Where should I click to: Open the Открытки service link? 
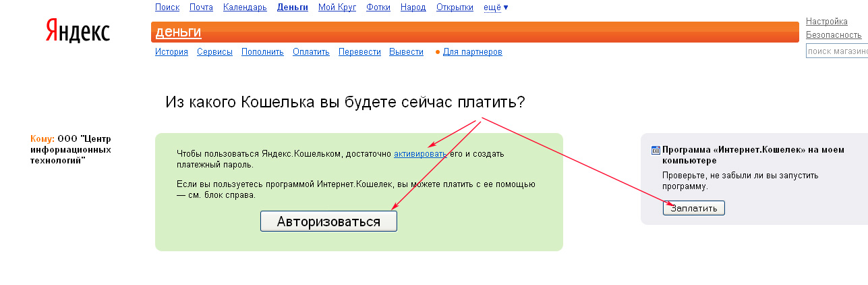tap(455, 7)
